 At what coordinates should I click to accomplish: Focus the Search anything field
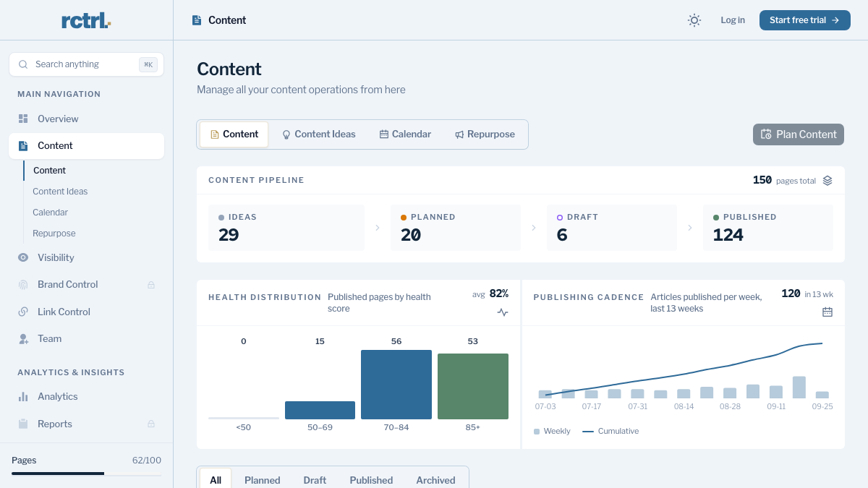(86, 64)
